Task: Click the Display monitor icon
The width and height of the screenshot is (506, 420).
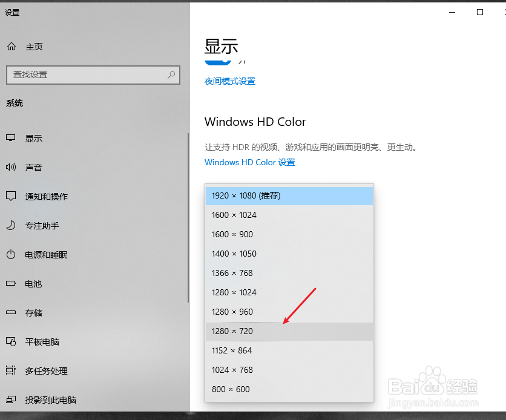Action: [11, 138]
